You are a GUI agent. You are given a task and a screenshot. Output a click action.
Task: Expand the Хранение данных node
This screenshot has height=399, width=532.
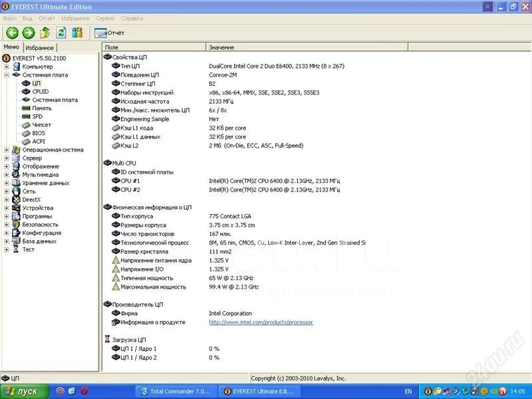(x=7, y=184)
